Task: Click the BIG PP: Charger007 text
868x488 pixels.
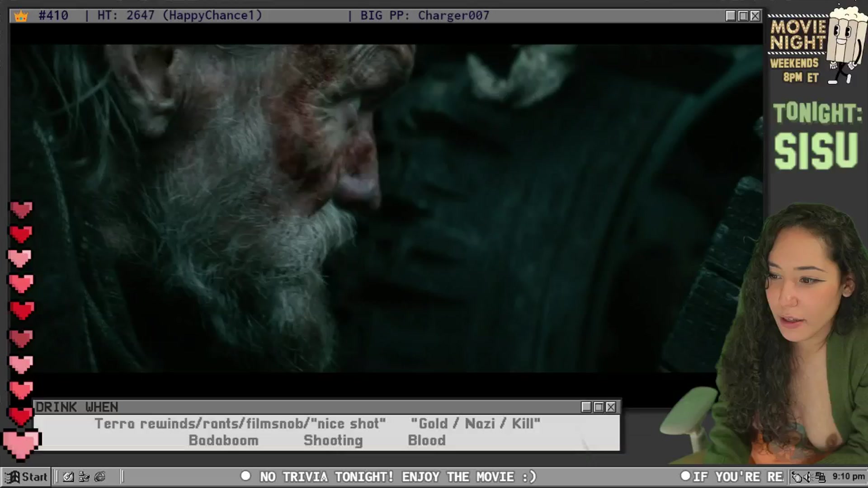Action: 425,16
